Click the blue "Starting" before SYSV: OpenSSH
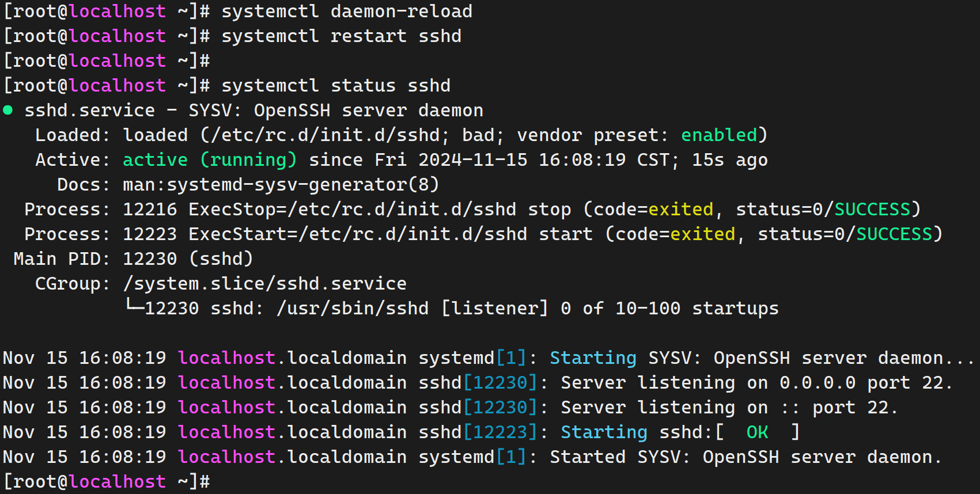 [593, 358]
